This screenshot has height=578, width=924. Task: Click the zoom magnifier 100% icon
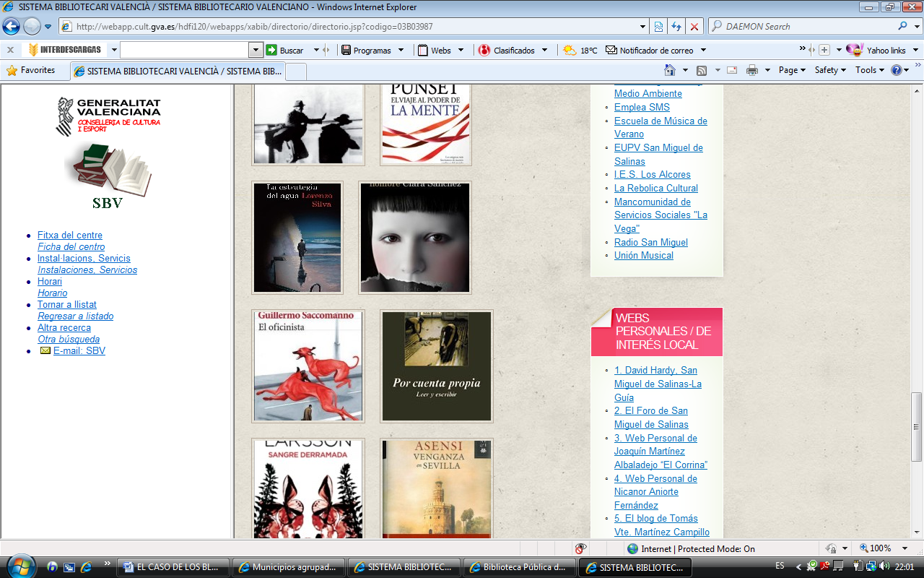[x=864, y=549]
